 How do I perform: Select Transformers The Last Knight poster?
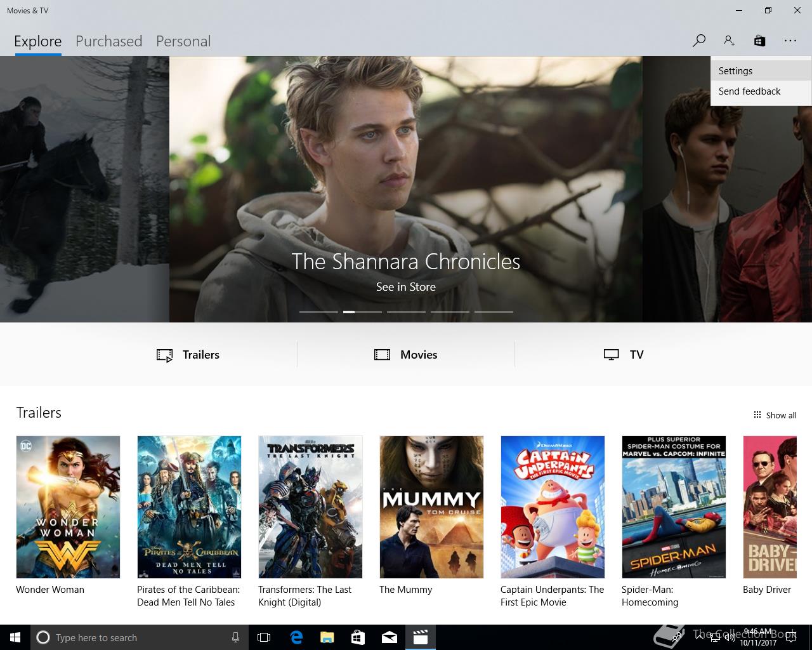click(310, 507)
